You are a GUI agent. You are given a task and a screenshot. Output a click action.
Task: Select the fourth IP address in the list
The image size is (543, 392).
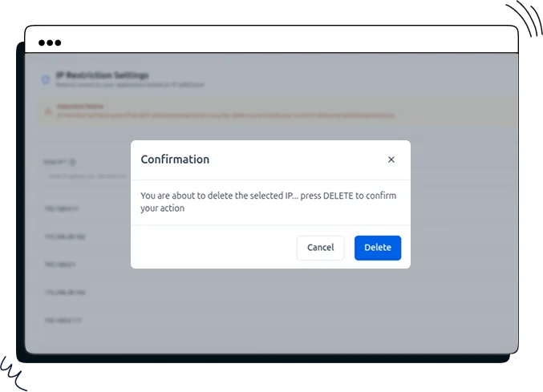click(x=66, y=293)
